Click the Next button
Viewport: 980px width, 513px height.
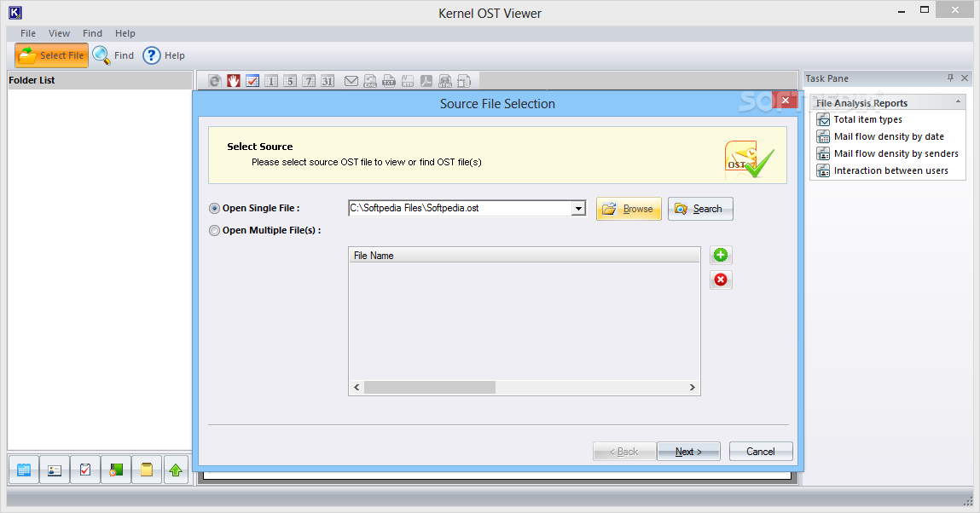[x=689, y=451]
